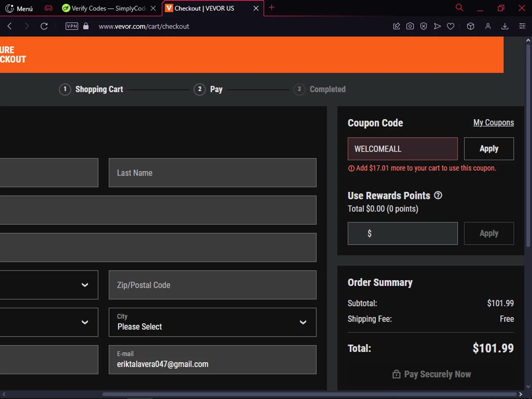The image size is (532, 399).
Task: Open the Opera Menú button
Action: point(20,8)
